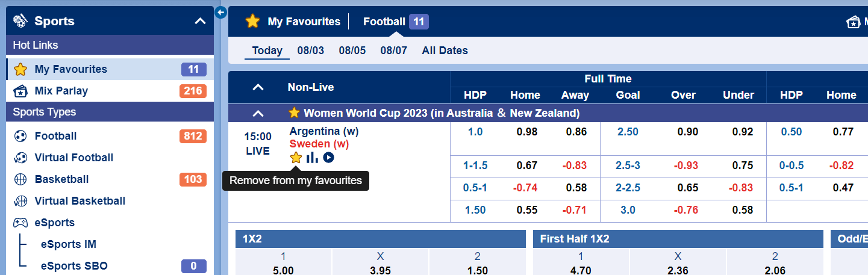Click the statistics bar chart icon
868x275 pixels.
click(x=312, y=158)
